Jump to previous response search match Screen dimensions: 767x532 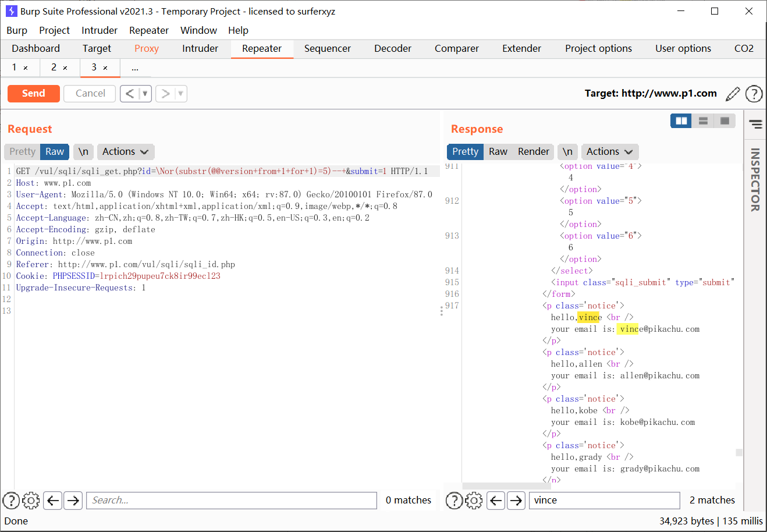pos(496,501)
